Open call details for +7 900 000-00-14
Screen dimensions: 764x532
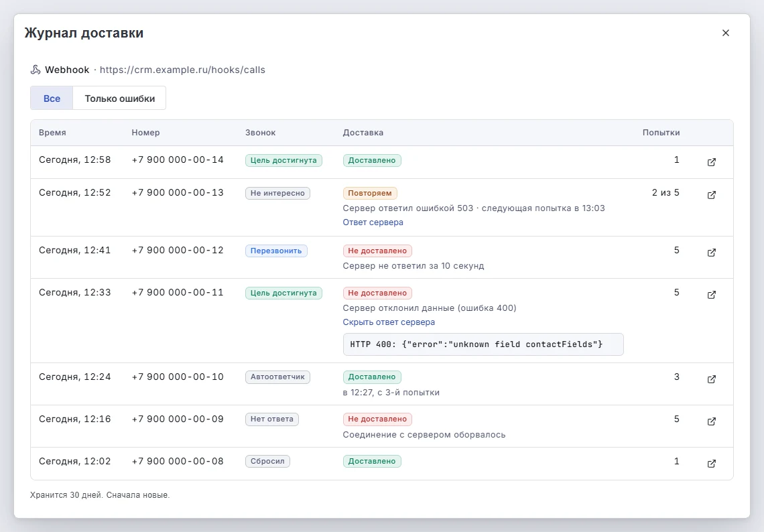(x=711, y=161)
